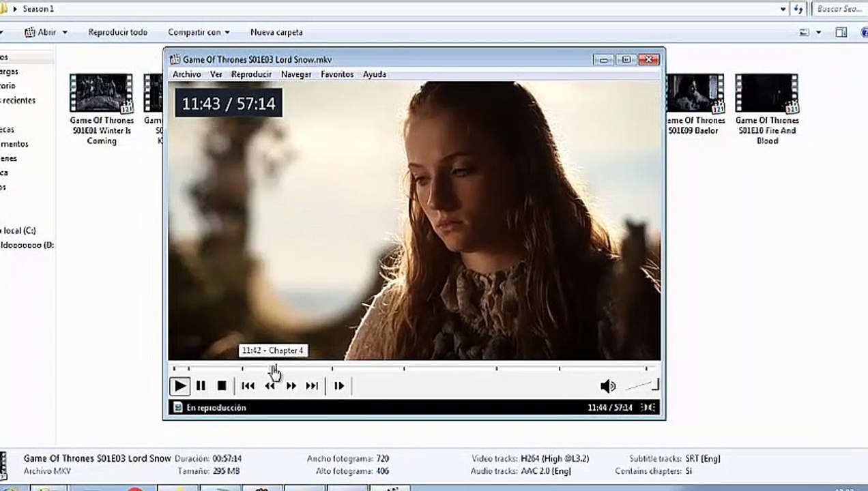Select S01E09 Baelor video file
This screenshot has height=491, width=868.
[695, 104]
